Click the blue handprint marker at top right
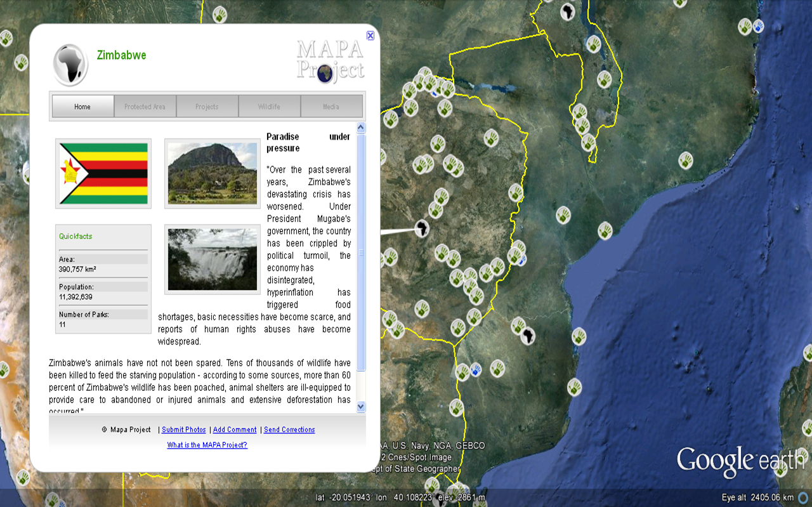 coord(758,27)
